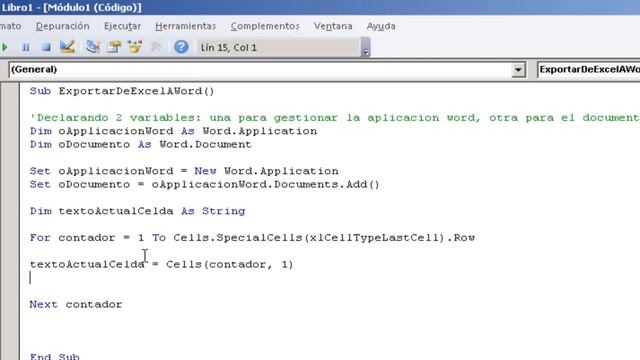This screenshot has height=360, width=640.
Task: Click line Dim oApplicacionWord As Word.Application
Action: point(173,131)
